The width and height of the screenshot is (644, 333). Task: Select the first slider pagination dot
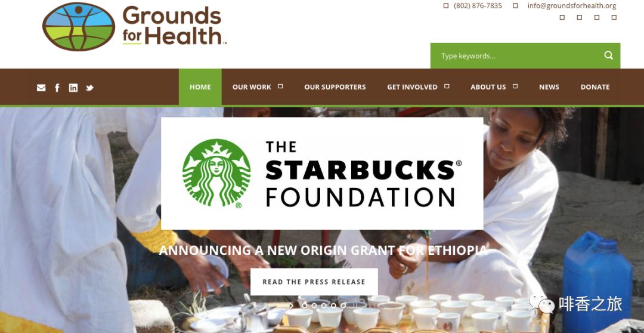point(304,306)
